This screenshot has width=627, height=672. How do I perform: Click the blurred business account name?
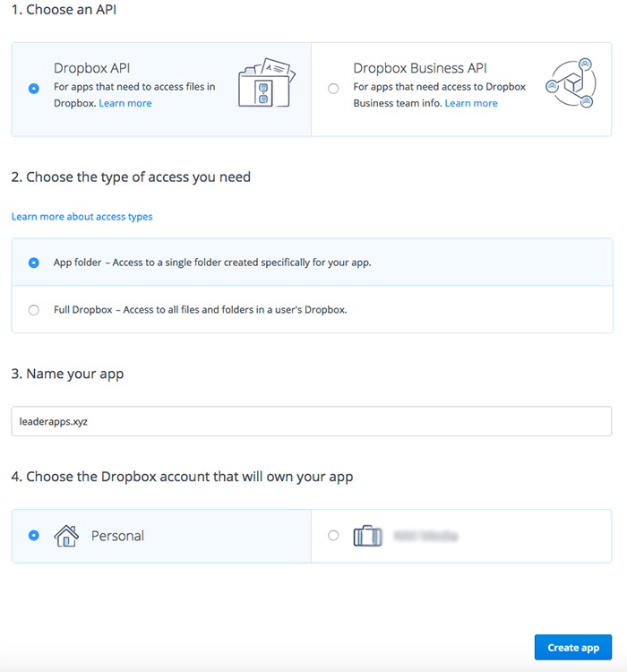(x=426, y=536)
